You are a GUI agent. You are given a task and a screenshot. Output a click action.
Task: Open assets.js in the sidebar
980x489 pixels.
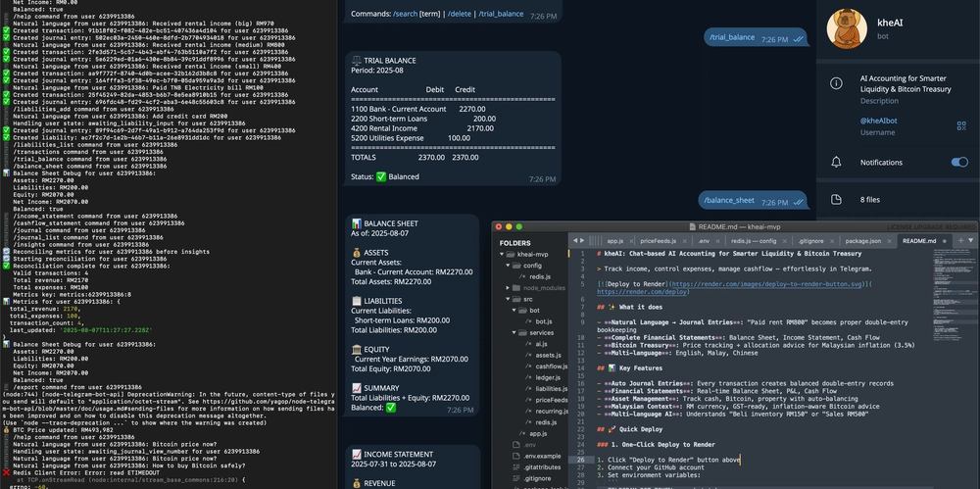tap(548, 355)
